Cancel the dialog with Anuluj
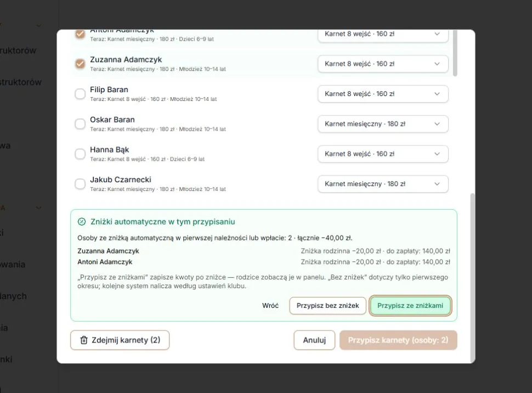The image size is (532, 393). 314,340
